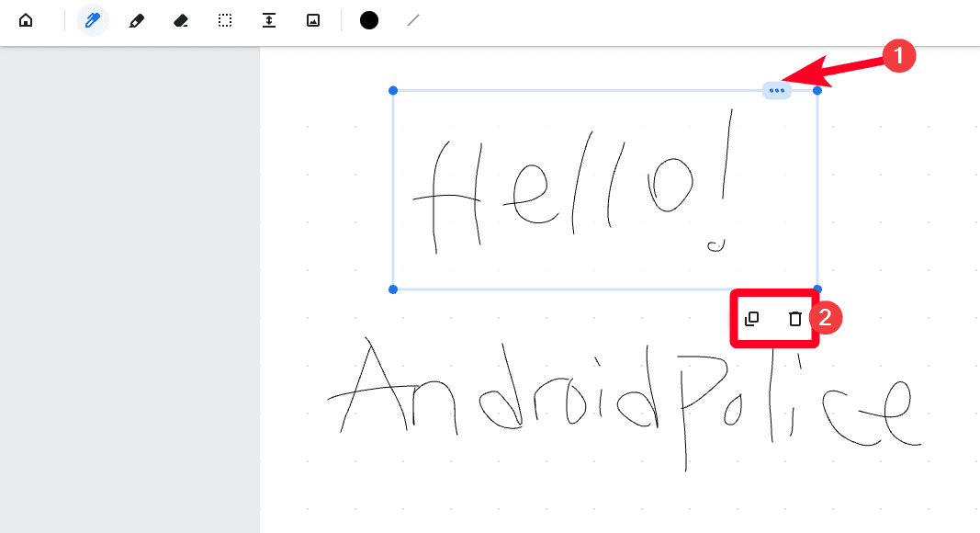
Task: Open the three-dot menu on the selection
Action: (x=777, y=90)
